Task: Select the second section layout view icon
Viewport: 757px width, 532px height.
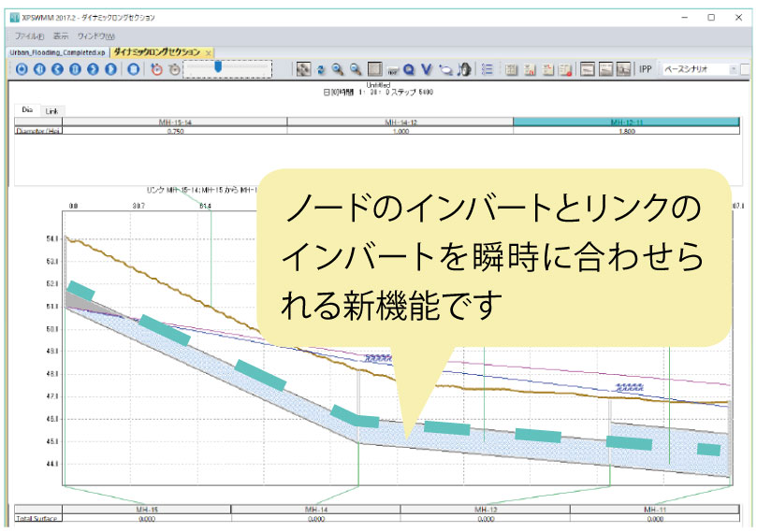Action: tap(605, 69)
